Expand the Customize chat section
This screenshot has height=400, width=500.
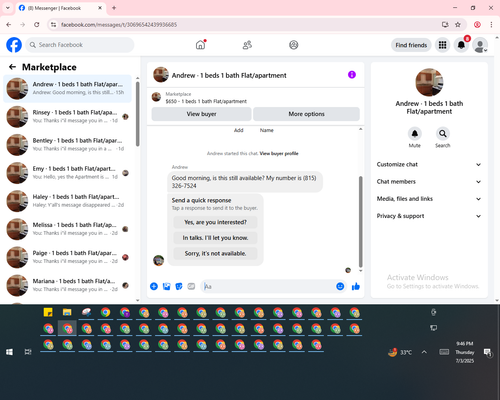pyautogui.click(x=429, y=164)
